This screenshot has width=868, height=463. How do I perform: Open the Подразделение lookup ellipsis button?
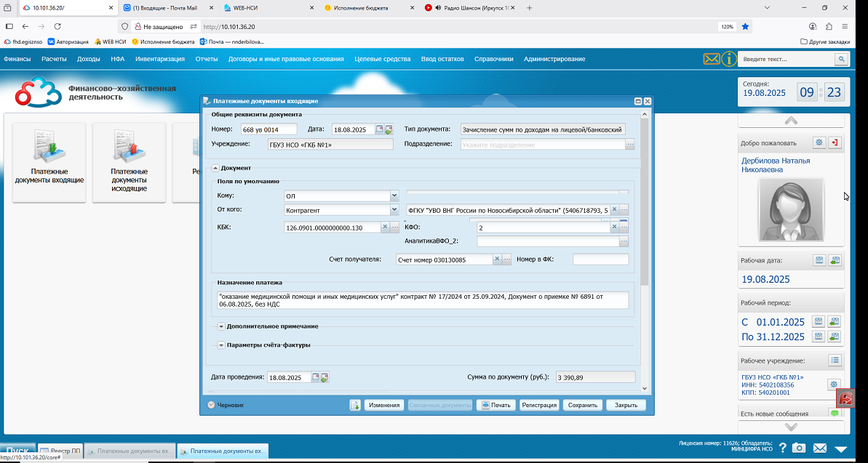630,145
